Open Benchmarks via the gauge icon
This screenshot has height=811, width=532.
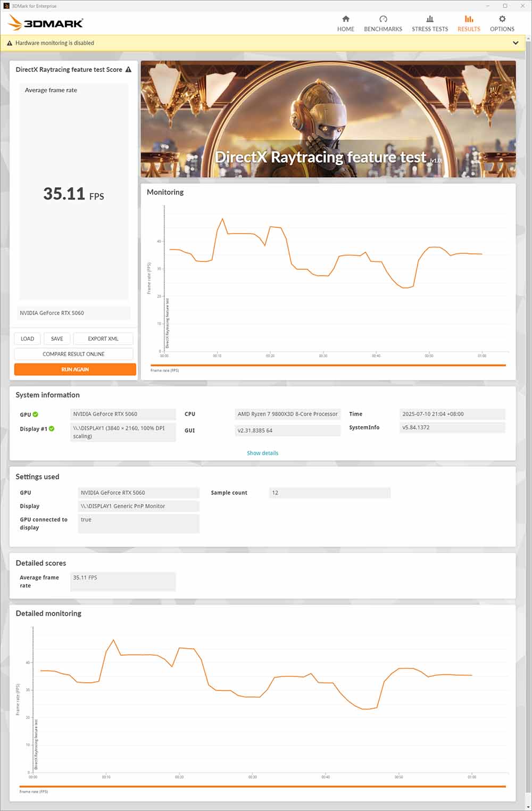coord(383,19)
